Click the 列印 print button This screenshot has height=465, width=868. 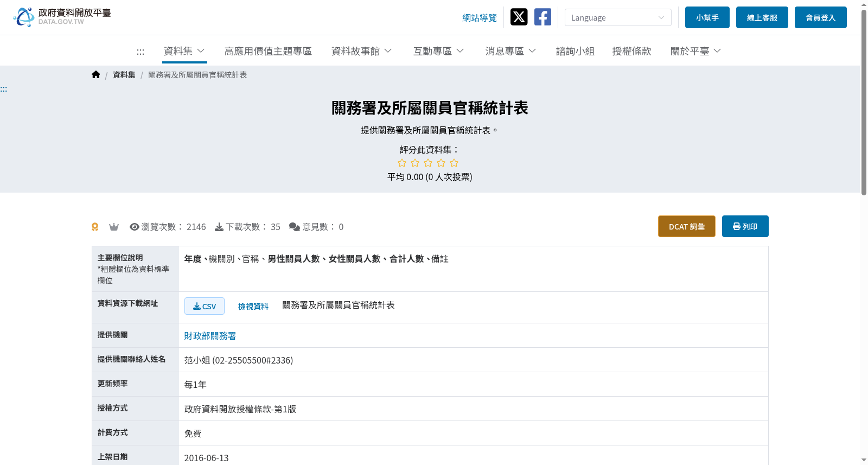[745, 226]
